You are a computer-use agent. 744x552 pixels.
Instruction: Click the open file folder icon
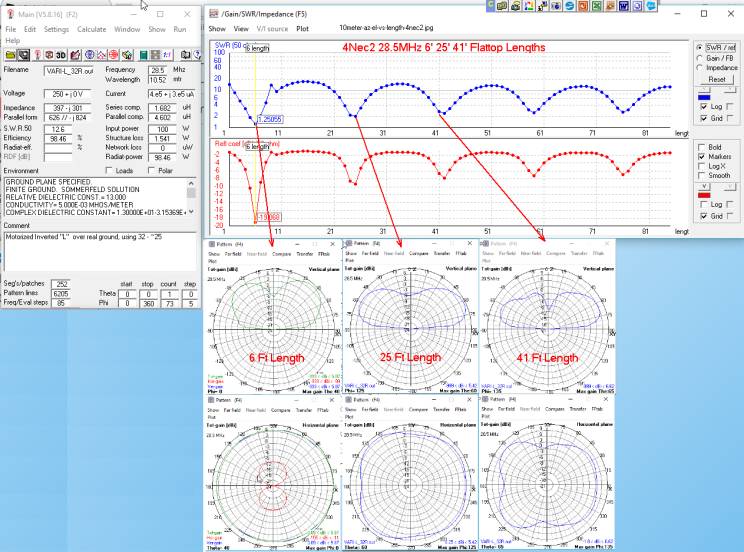pyautogui.click(x=10, y=54)
